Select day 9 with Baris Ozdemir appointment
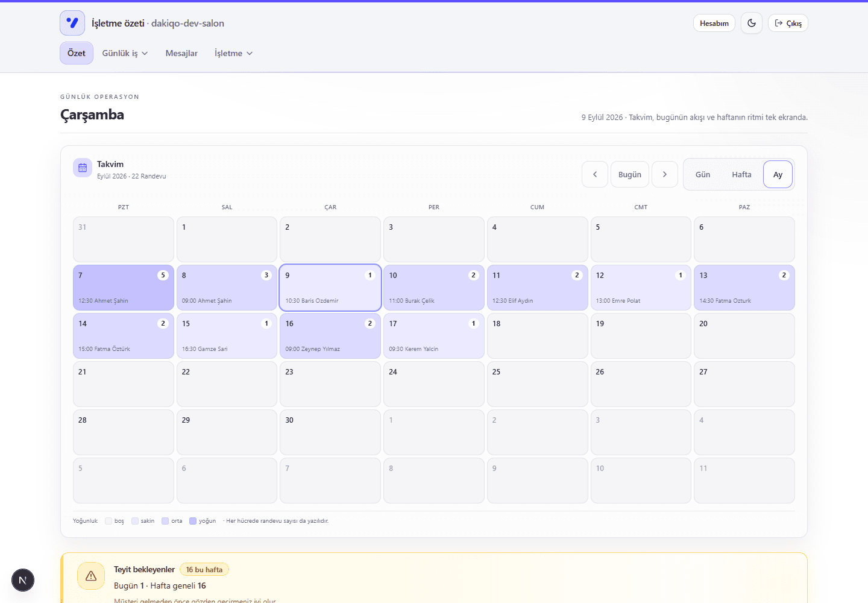 pos(330,288)
